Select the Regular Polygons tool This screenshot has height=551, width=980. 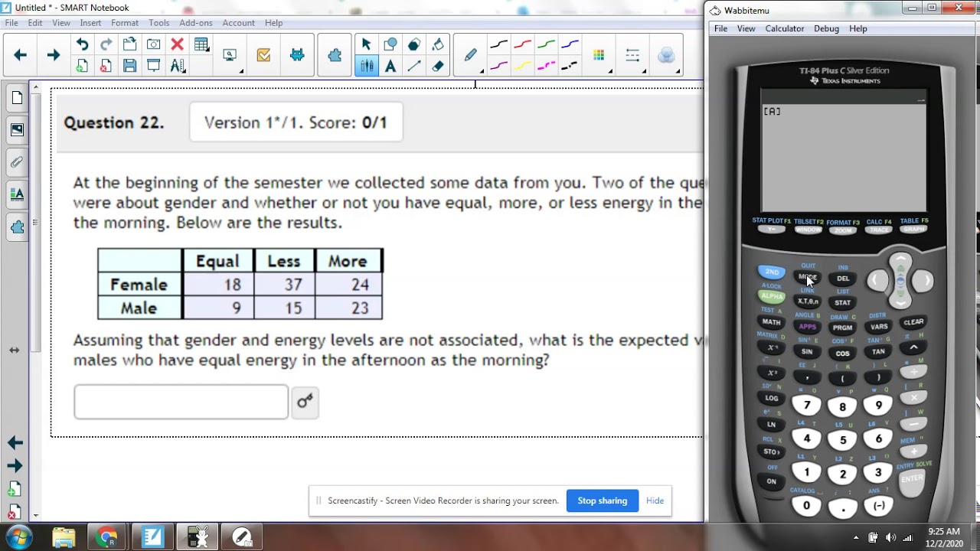click(414, 45)
